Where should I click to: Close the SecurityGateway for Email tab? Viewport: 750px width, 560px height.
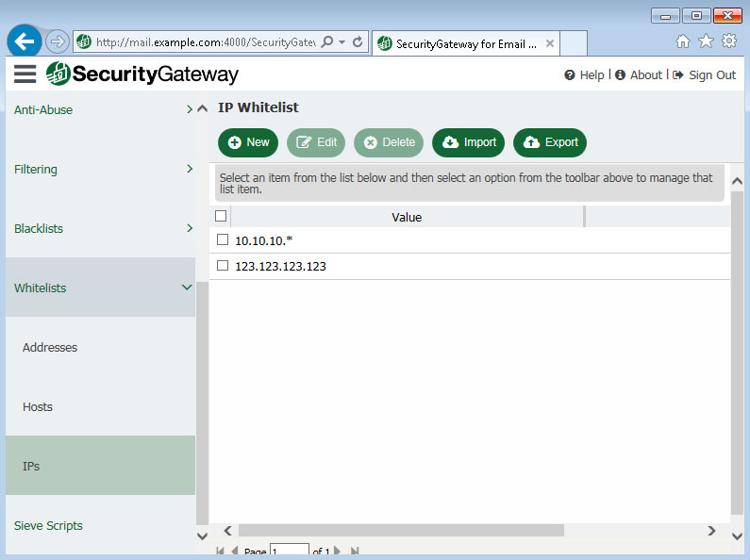pos(550,43)
